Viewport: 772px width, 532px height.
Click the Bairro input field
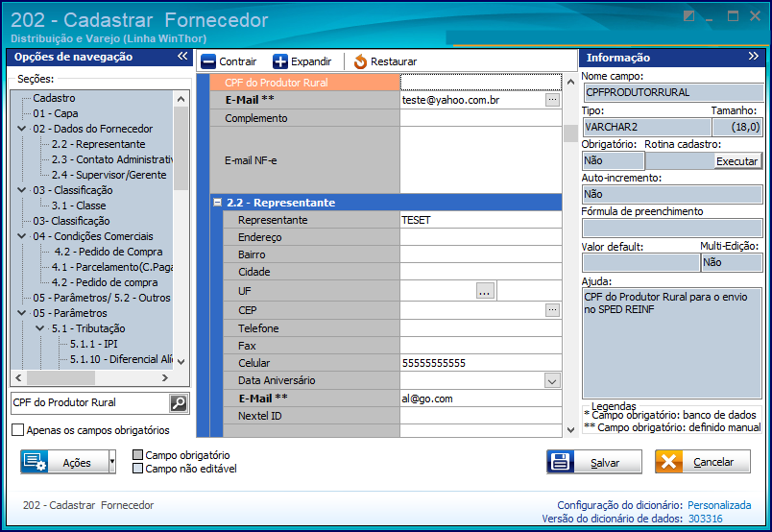pos(480,254)
